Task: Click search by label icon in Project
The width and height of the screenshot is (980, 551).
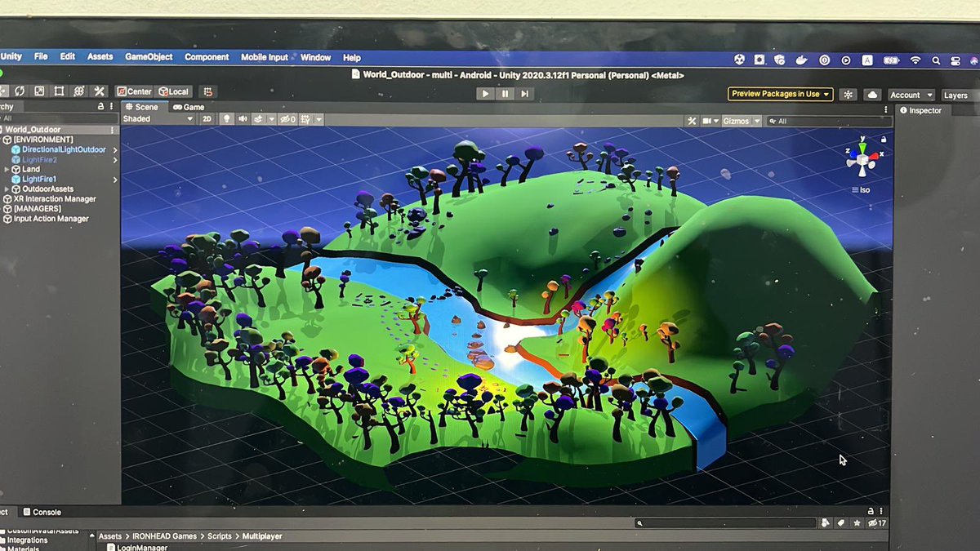Action: click(x=841, y=523)
